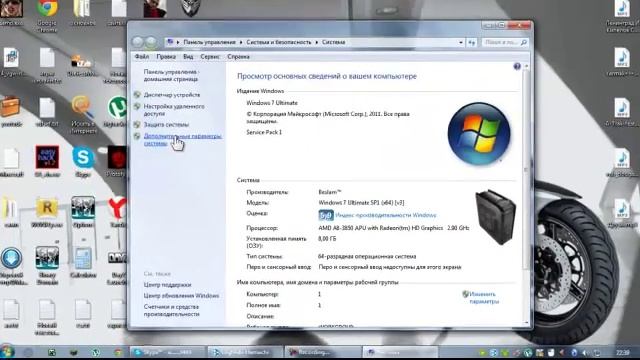Image resolution: width=640 pixels, height=360 pixels.
Task: Click the Forward navigation arrow
Action: (151, 42)
